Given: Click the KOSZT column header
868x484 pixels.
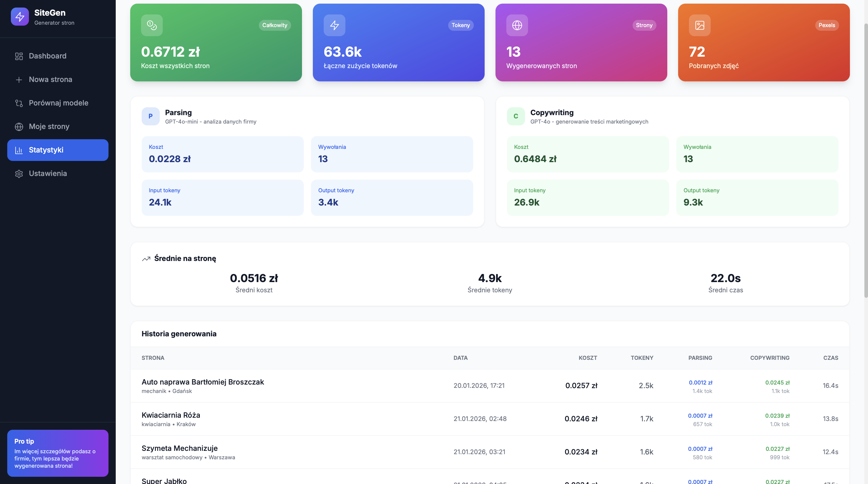Looking at the screenshot, I should point(588,358).
